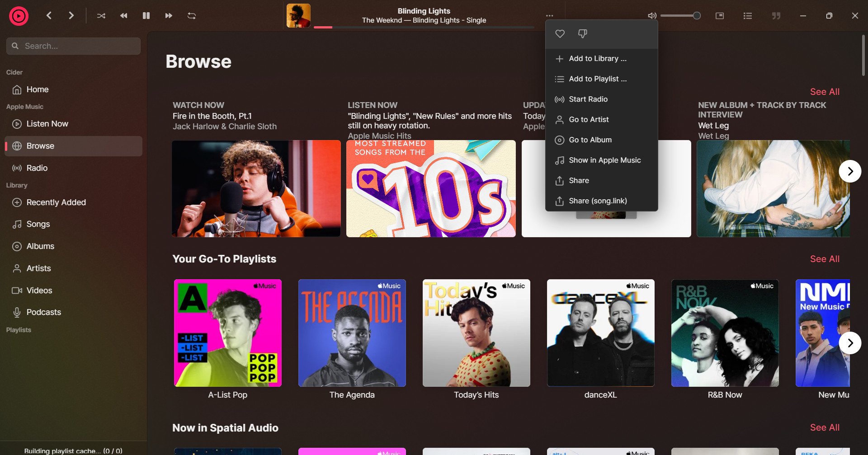Open the more options ellipsis in player
Image resolution: width=868 pixels, height=455 pixels.
[x=550, y=16]
